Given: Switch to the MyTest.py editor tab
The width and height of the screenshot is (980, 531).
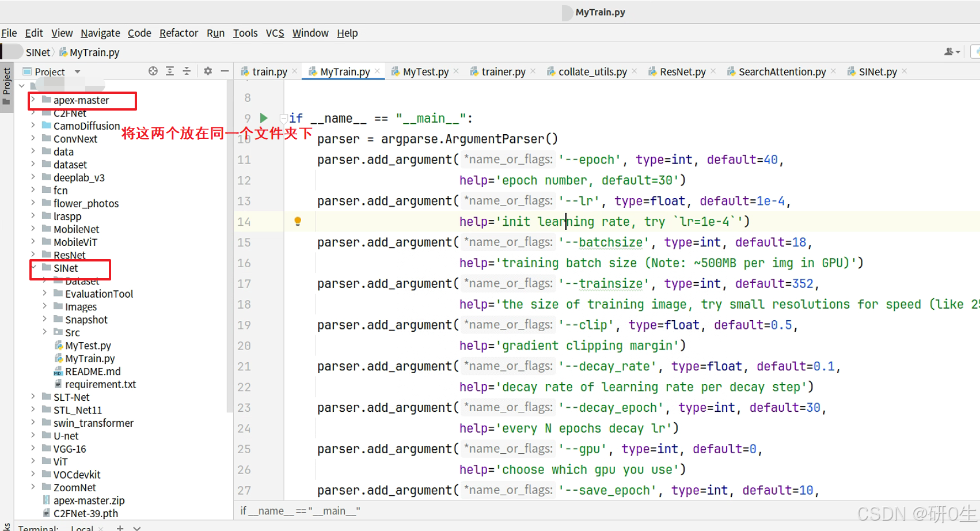Looking at the screenshot, I should (x=426, y=71).
